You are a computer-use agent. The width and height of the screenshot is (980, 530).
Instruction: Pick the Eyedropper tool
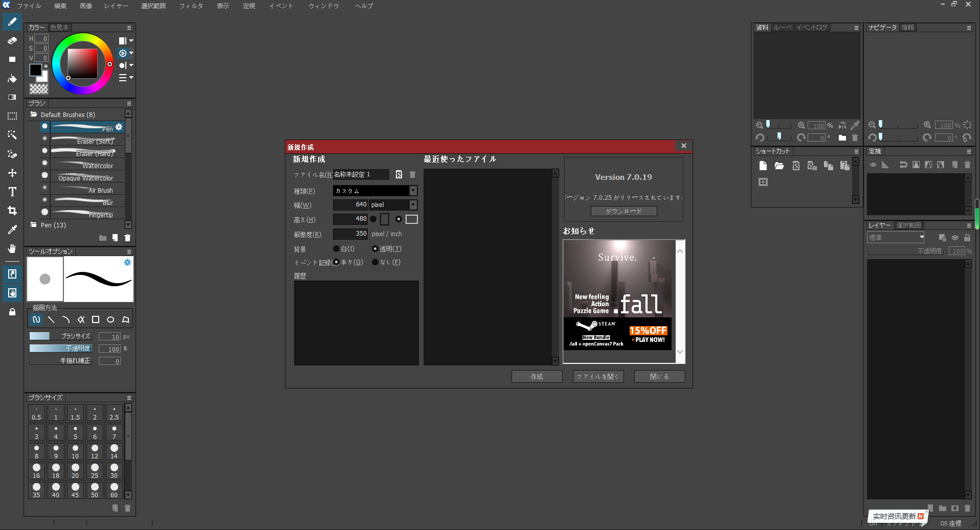coord(12,229)
